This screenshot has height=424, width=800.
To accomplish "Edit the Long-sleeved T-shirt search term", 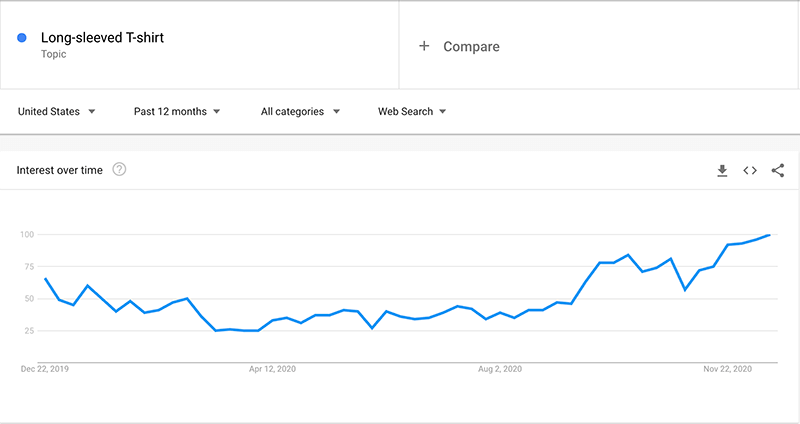I will click(102, 37).
